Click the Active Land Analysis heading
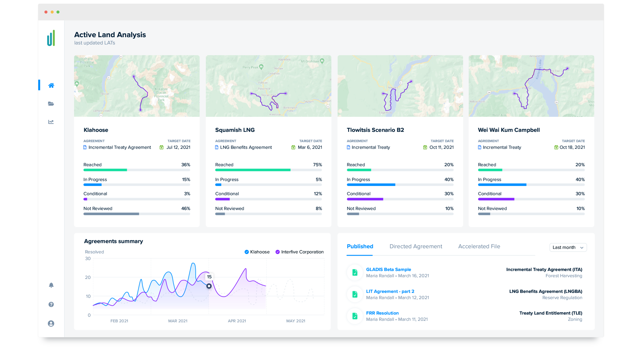The width and height of the screenshot is (644, 347). tap(110, 35)
